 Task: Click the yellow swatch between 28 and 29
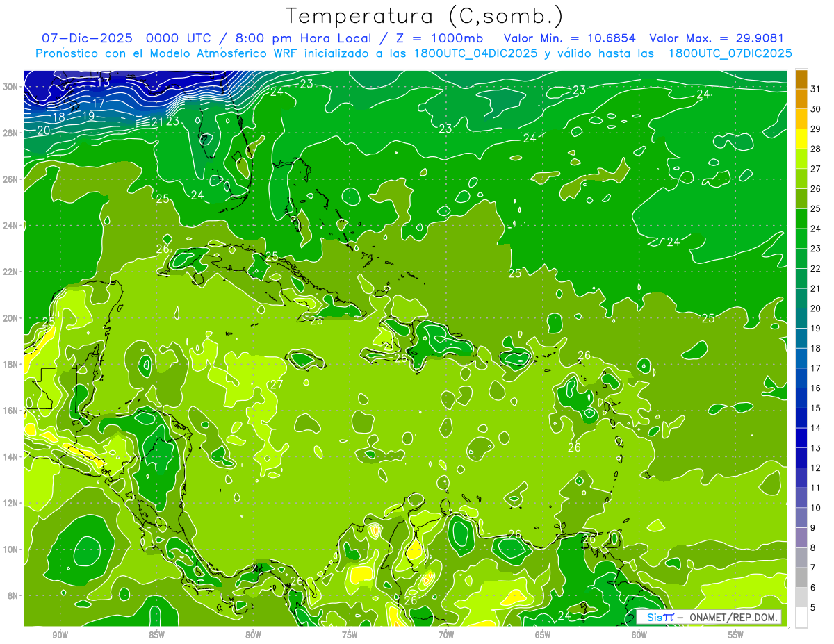coord(801,139)
